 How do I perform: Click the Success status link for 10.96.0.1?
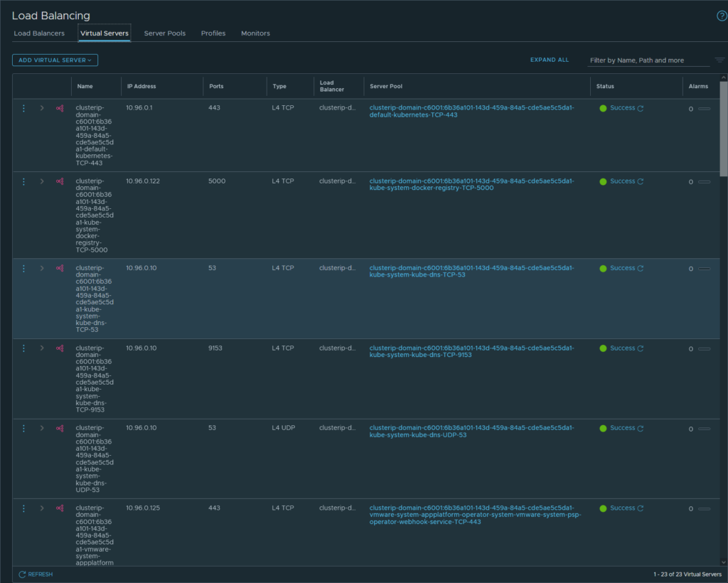point(622,107)
